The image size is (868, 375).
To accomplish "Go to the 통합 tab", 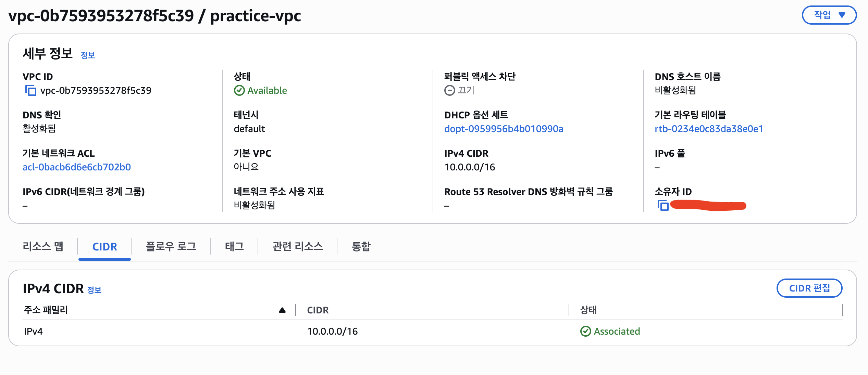I will (361, 246).
